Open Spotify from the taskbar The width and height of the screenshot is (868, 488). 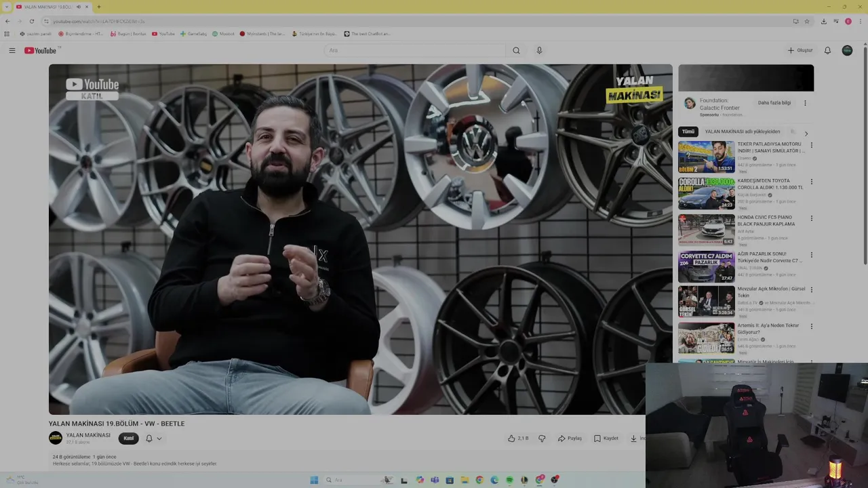509,480
